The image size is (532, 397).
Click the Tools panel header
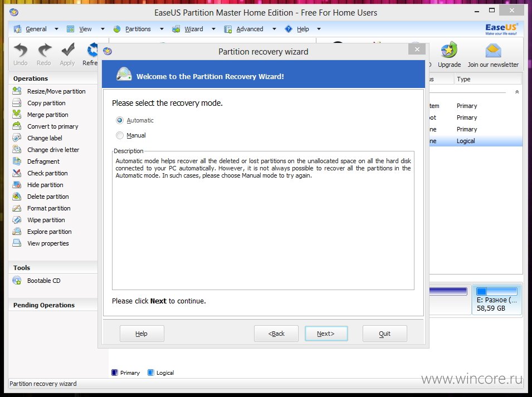click(53, 268)
